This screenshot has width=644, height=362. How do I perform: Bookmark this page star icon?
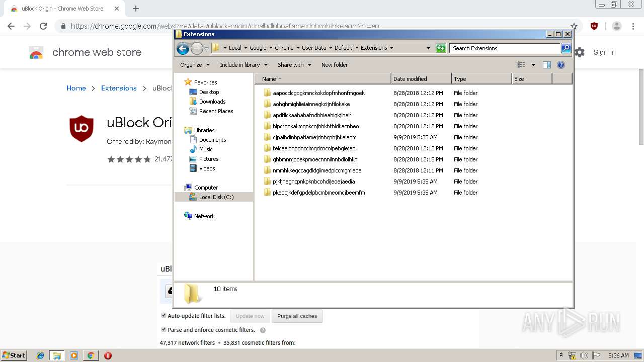tap(574, 26)
